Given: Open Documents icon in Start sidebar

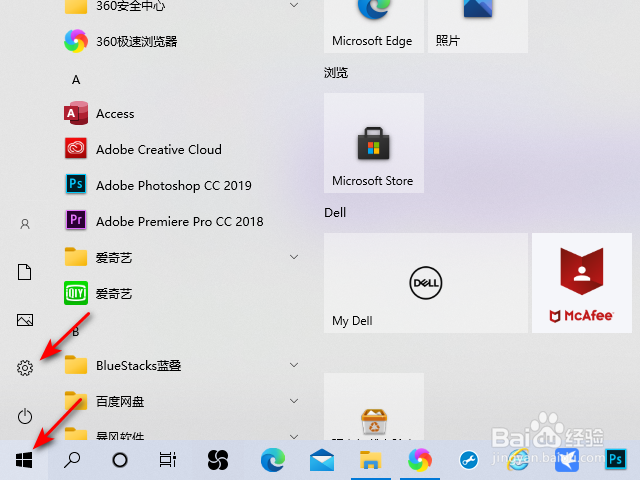Looking at the screenshot, I should click(x=24, y=272).
